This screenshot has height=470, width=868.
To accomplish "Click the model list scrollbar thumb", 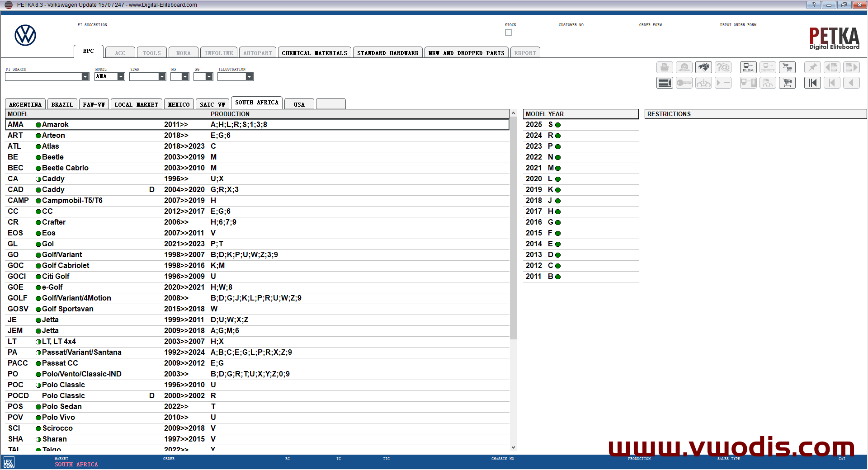I will coord(513,228).
